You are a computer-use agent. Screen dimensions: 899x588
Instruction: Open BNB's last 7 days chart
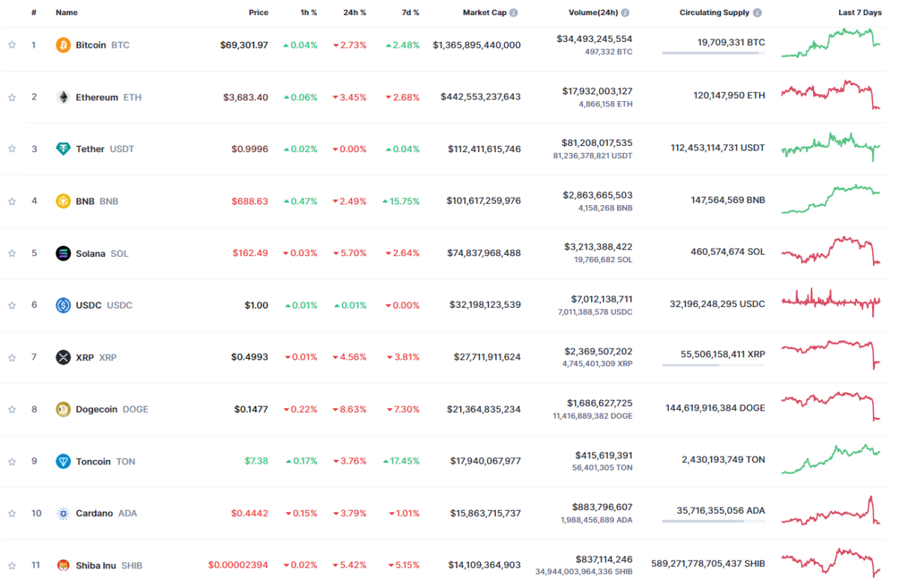(x=831, y=199)
